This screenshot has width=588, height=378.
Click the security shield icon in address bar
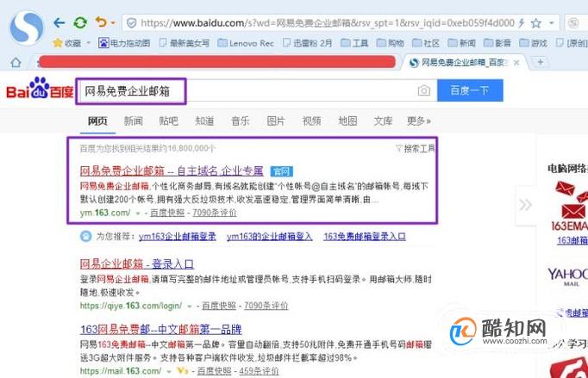[131, 23]
